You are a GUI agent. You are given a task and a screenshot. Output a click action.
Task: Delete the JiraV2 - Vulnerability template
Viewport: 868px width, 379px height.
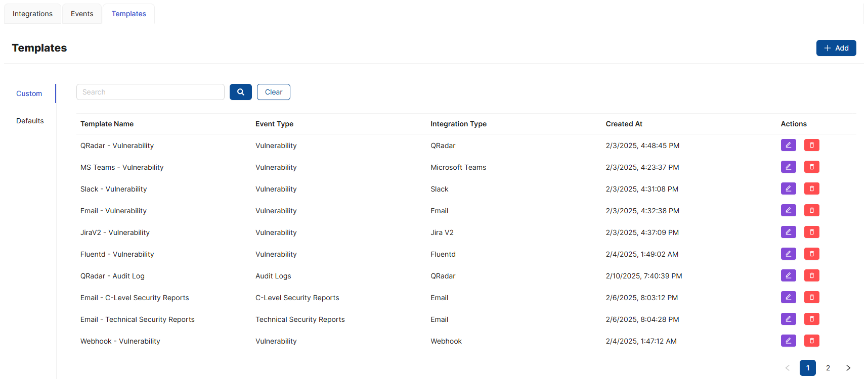tap(811, 232)
